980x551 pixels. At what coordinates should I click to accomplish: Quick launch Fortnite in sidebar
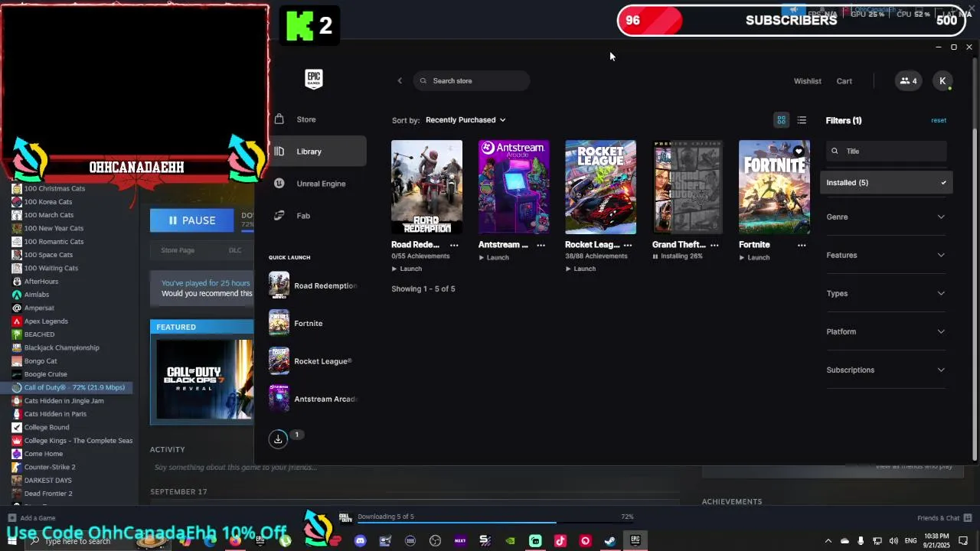point(296,323)
